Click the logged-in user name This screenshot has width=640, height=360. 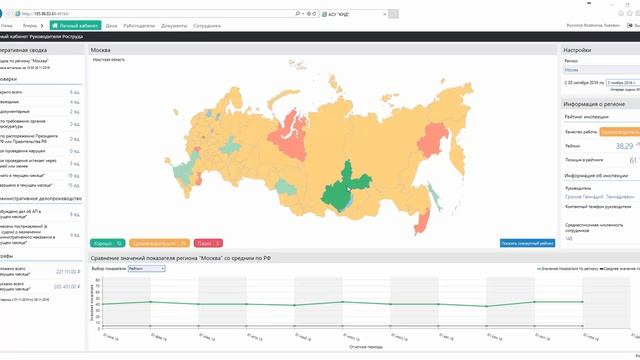tap(593, 25)
